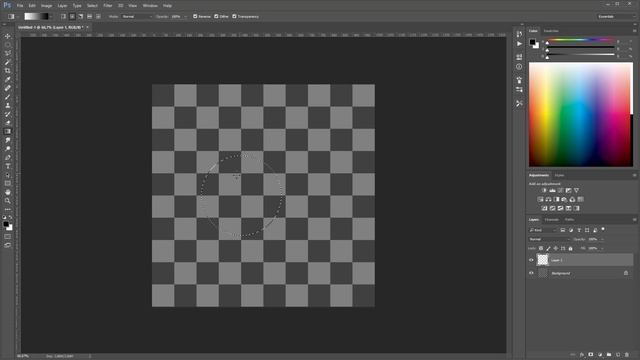Open the layer Opacity dropdown arrow

point(602,239)
